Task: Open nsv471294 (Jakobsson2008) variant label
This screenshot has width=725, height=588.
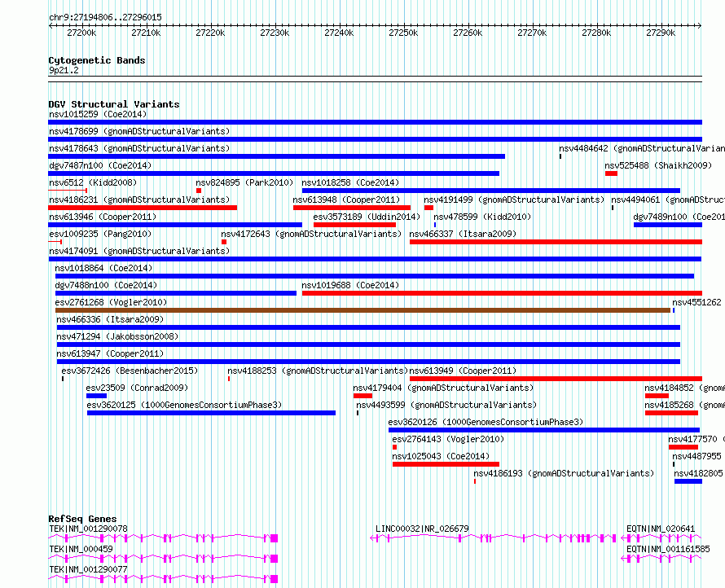Action: tap(117, 336)
